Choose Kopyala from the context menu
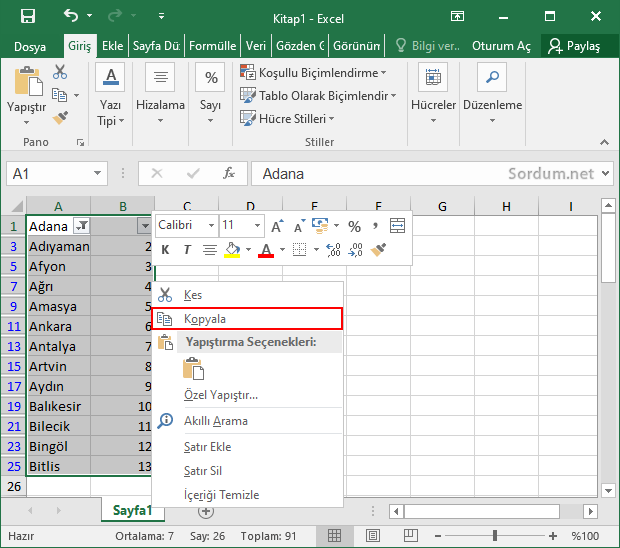Viewport: 620px width, 548px height. [205, 319]
